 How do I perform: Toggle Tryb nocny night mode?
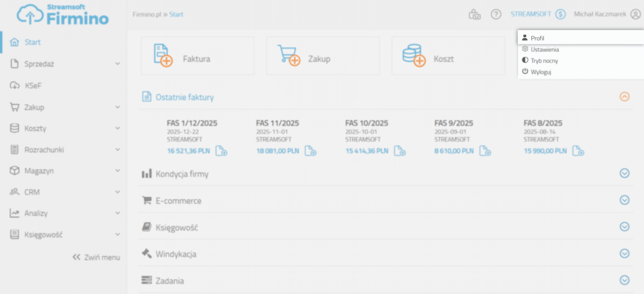[544, 61]
